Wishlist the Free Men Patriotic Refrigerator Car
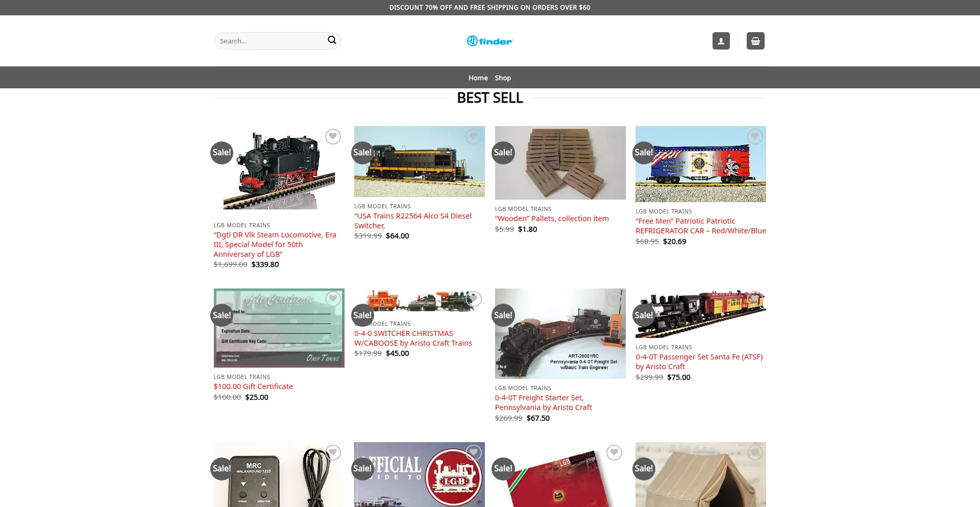Viewport: 980px width, 507px height. click(754, 136)
